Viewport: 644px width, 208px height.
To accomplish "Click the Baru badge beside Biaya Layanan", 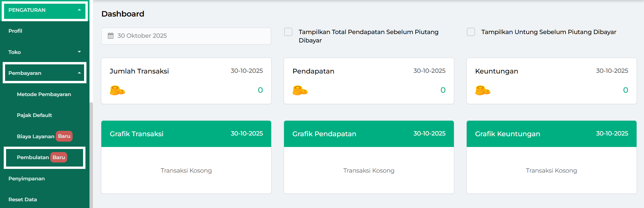I will pyautogui.click(x=64, y=136).
